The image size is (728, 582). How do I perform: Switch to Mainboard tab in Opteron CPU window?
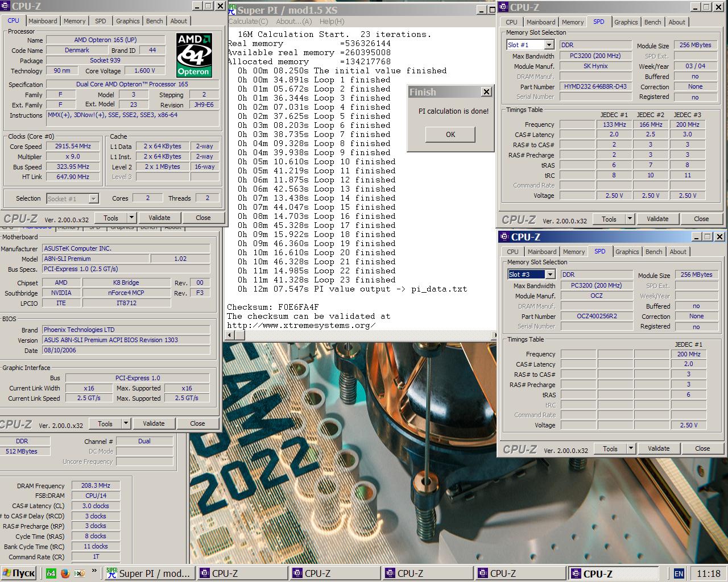pos(43,21)
